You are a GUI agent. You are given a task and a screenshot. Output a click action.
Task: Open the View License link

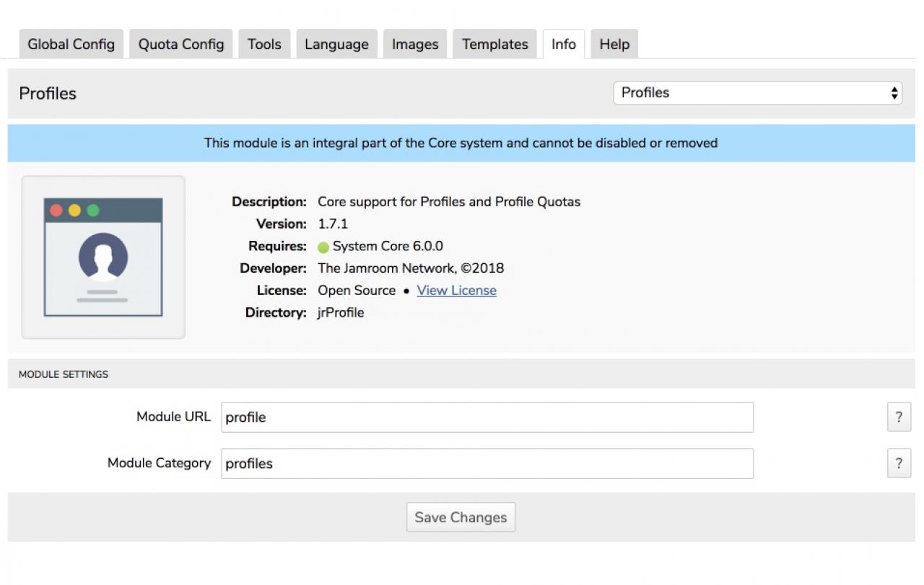click(456, 291)
